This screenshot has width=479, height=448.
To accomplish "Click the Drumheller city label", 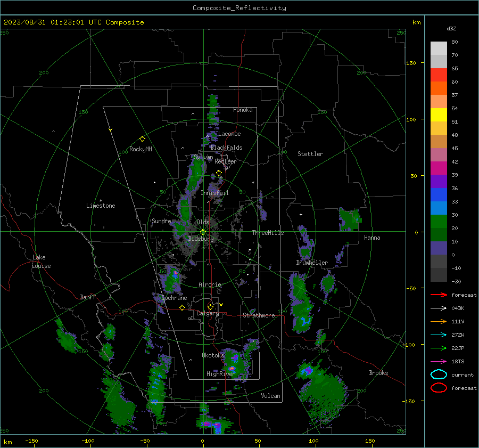I will (x=312, y=263).
